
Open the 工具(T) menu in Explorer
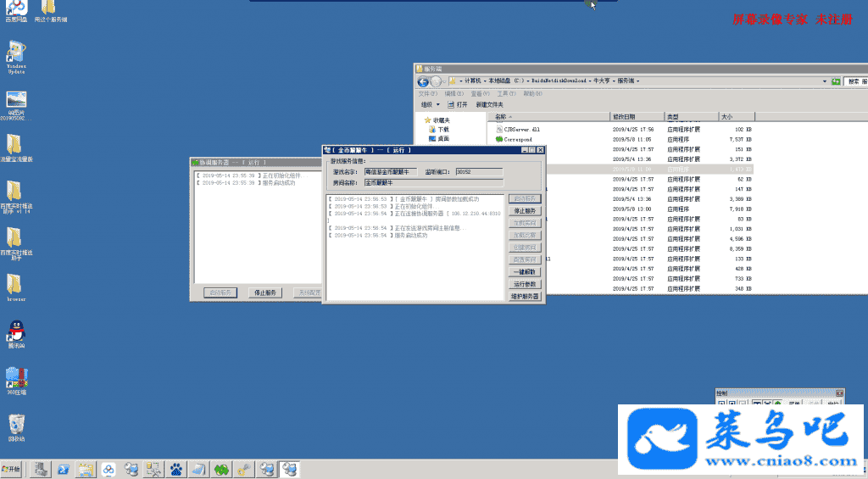point(506,93)
